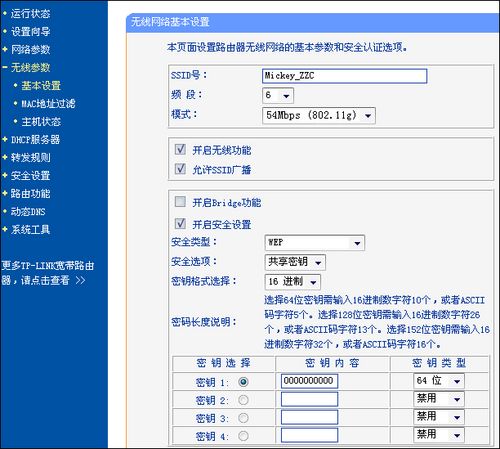Click the 密钥 1 content field
This screenshot has height=449, width=500.
click(309, 381)
